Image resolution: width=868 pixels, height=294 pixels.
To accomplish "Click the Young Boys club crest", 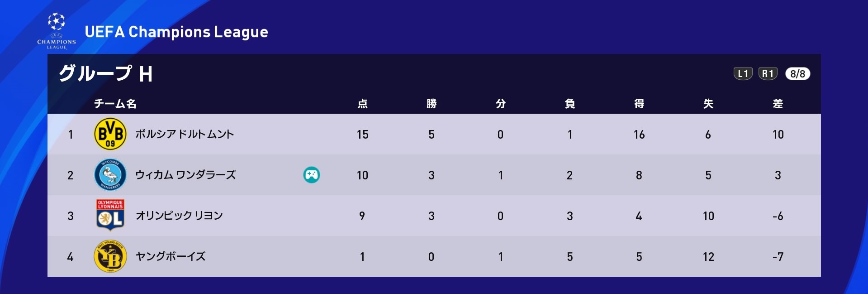I will pos(110,256).
